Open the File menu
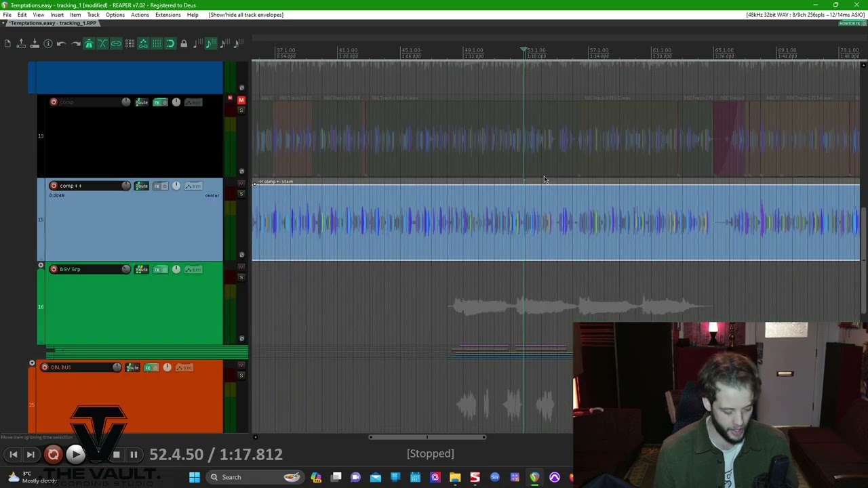Image resolution: width=868 pixels, height=488 pixels. click(7, 15)
